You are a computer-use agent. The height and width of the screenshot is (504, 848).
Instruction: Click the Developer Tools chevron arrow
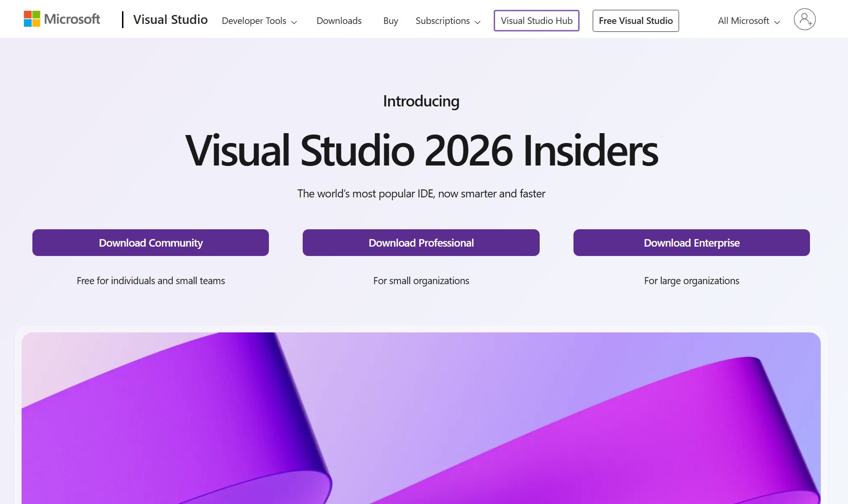coord(294,22)
